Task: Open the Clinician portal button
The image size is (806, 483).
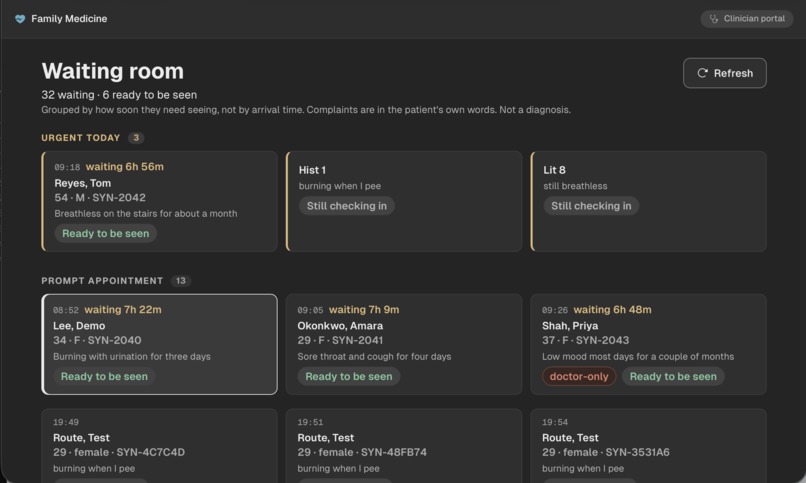Action: 746,19
